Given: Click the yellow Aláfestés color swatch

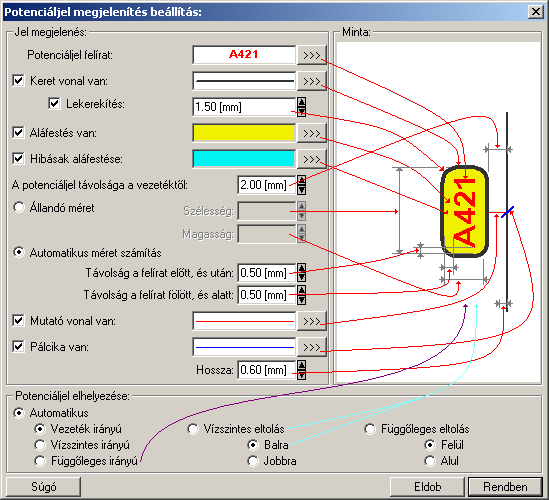Looking at the screenshot, I should (244, 133).
